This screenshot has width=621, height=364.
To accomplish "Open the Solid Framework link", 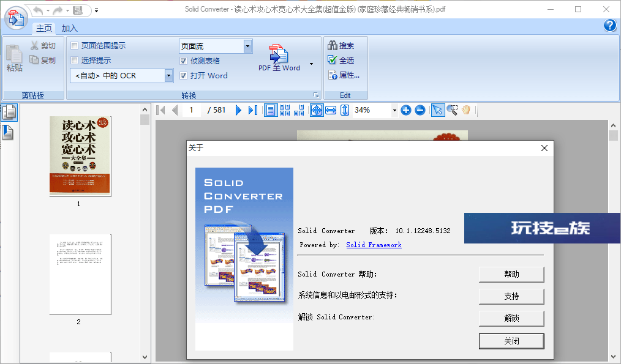I will pyautogui.click(x=374, y=245).
